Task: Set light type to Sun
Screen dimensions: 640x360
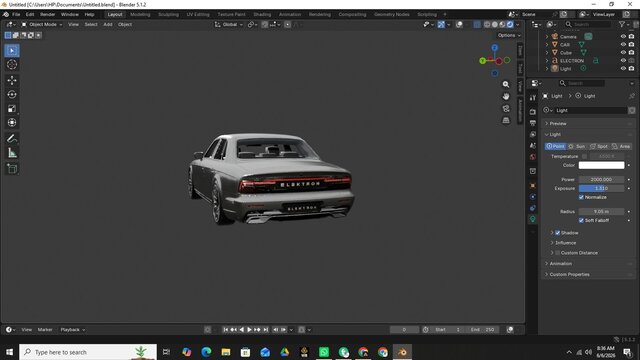Action: (577, 146)
